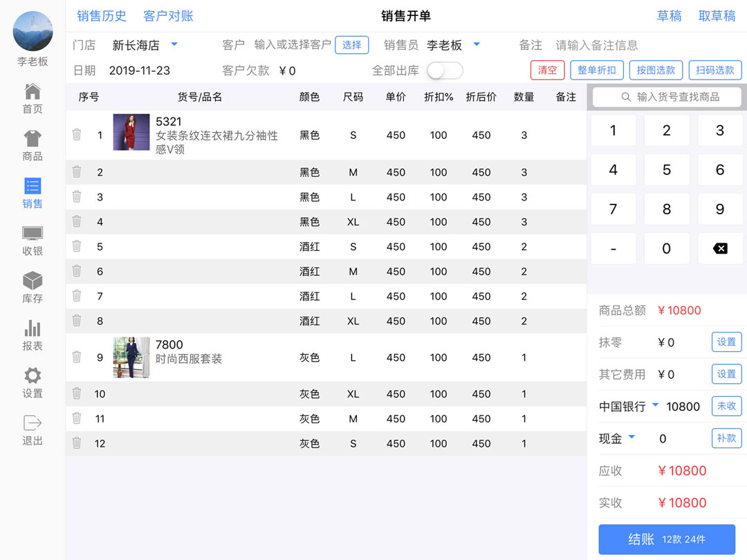Viewport: 747px width, 560px height.
Task: Click the 按图选款 button
Action: click(x=656, y=71)
